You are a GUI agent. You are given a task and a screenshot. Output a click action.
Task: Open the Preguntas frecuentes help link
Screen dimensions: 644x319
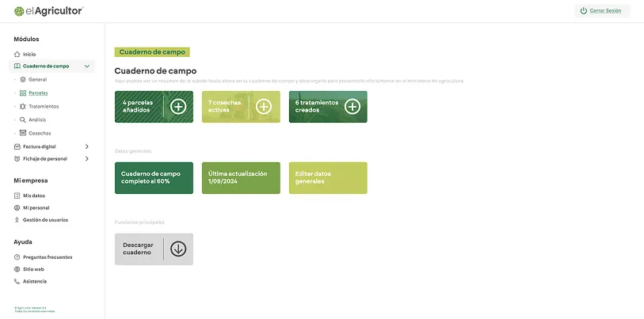[x=47, y=257]
